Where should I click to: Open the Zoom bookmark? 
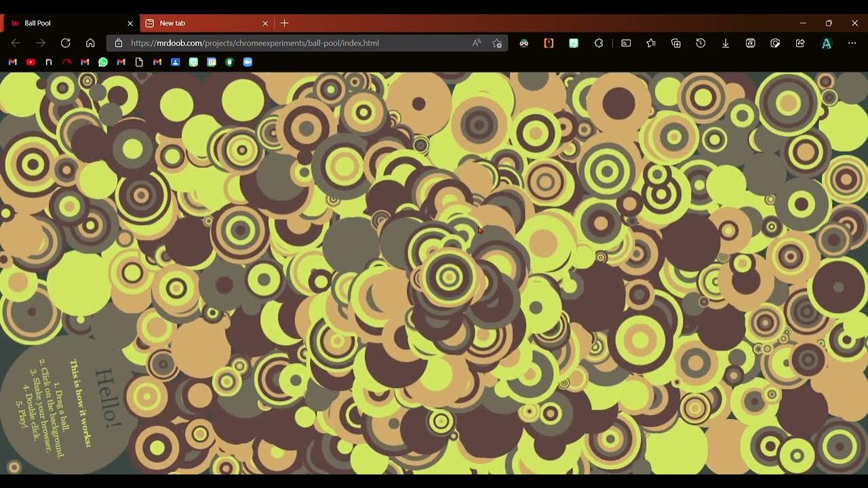coord(248,62)
